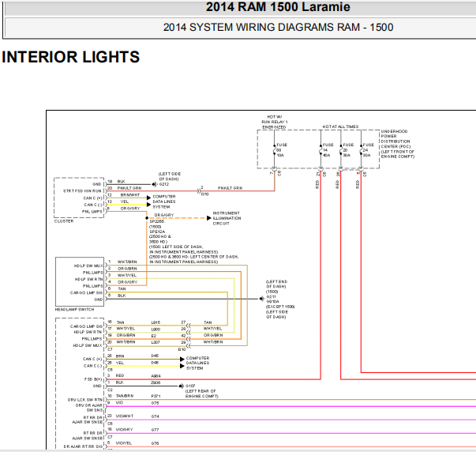Viewport: 476px width, 452px height.
Task: Select the 10A fuse under Run Relay 1
Action: pyautogui.click(x=275, y=150)
